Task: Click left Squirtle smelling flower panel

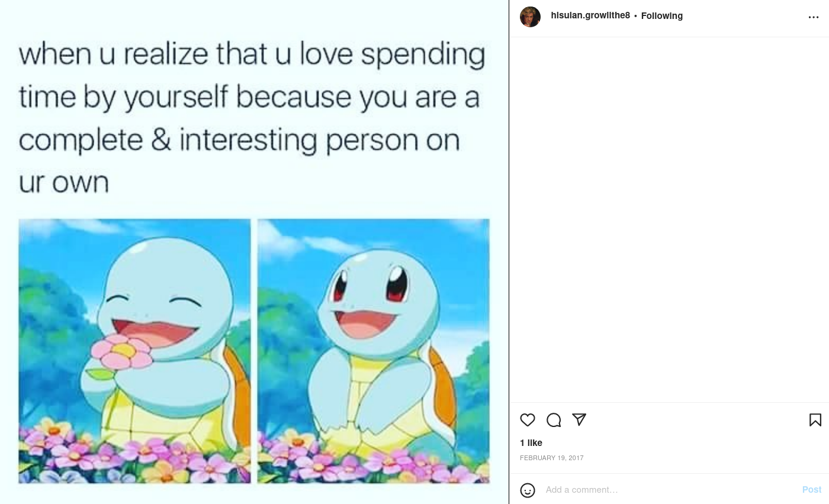Action: click(x=134, y=351)
